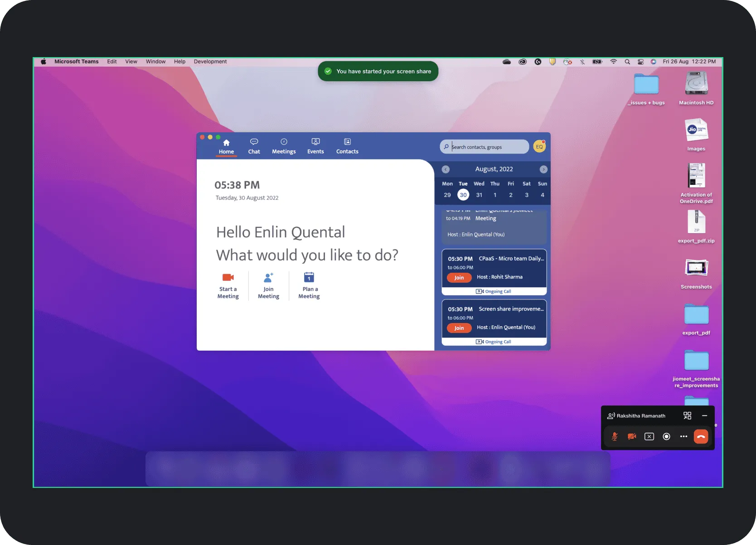Turn on the camera in call controls
Screen dimensions: 756x545
[632, 436]
